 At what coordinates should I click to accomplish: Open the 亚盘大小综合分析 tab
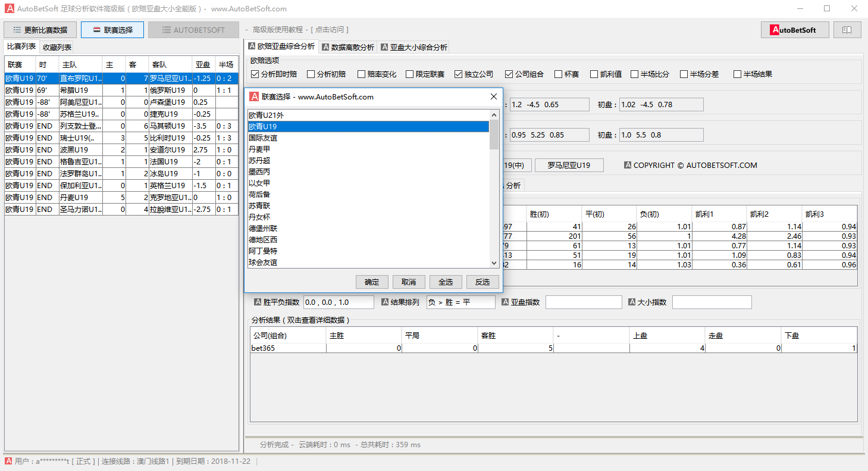[414, 47]
